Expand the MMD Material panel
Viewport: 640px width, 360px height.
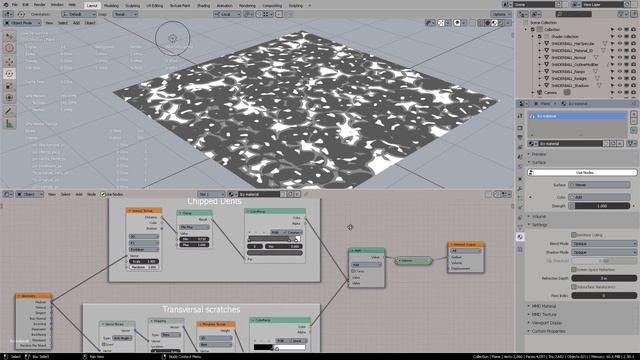point(543,306)
